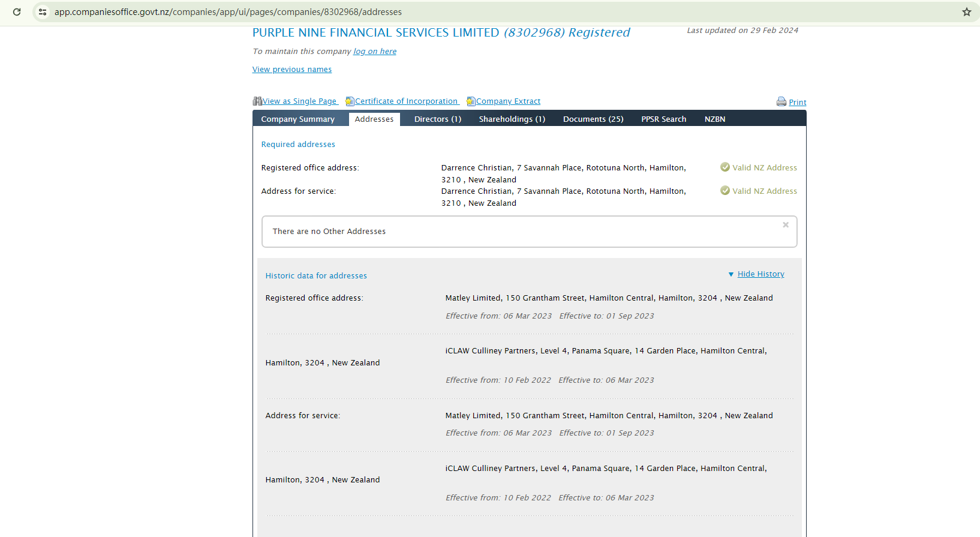Open the 'Company Extract' link
Viewport: 980px width, 537px height.
[509, 101]
